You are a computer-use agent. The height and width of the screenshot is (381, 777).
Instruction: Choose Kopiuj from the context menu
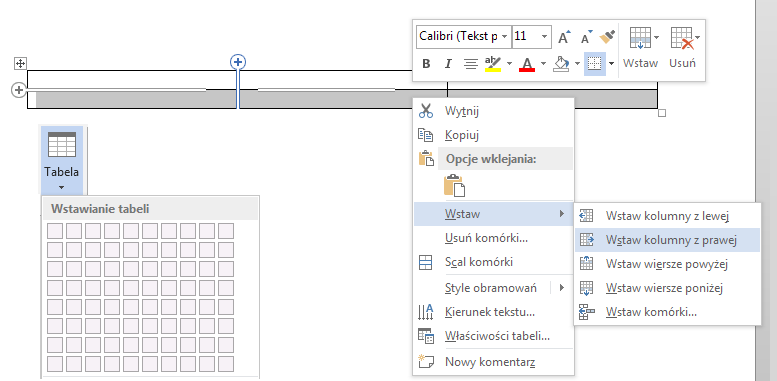494,135
